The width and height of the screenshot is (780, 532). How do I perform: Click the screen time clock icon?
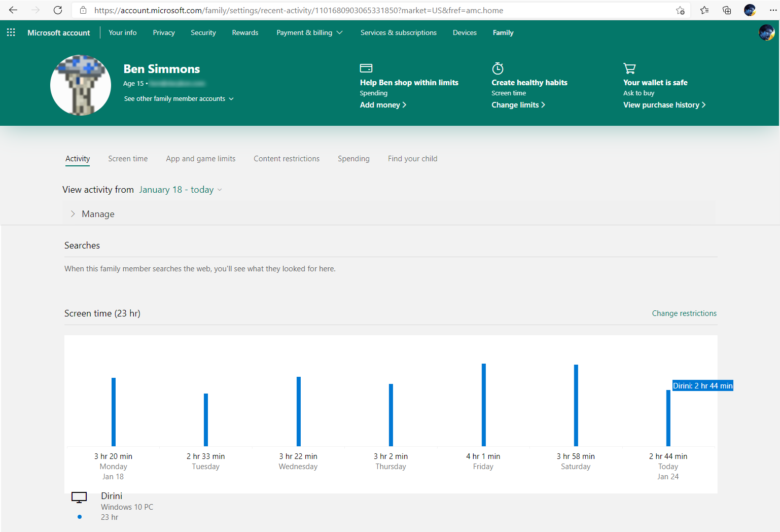tap(498, 68)
